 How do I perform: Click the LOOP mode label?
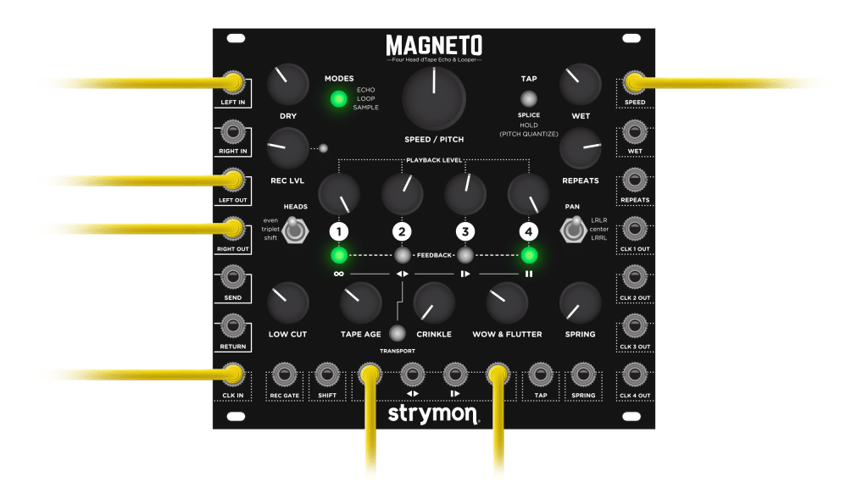(366, 98)
